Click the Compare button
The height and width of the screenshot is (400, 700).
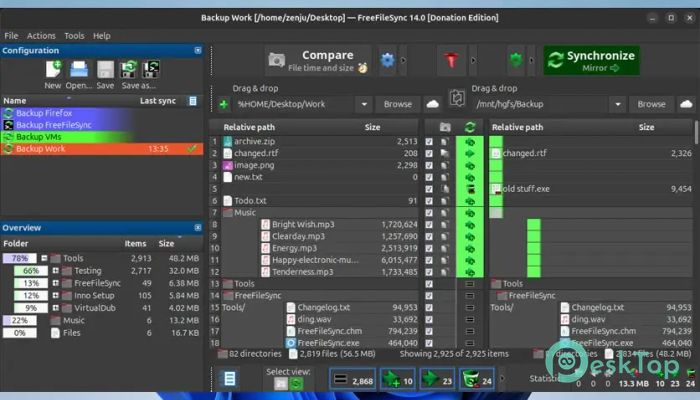click(318, 60)
